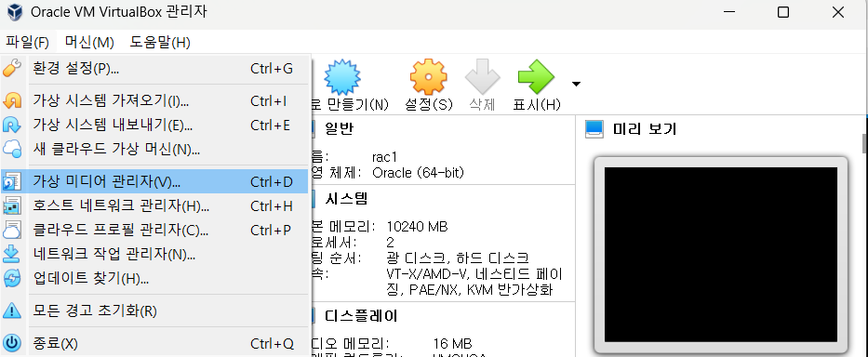Viewport: 868px width, 357px height.
Task: Click the 디스플레이 section header
Action: (x=361, y=316)
